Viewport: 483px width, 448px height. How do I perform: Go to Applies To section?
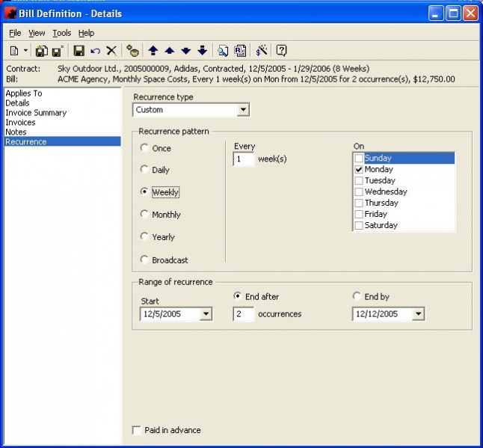(24, 93)
